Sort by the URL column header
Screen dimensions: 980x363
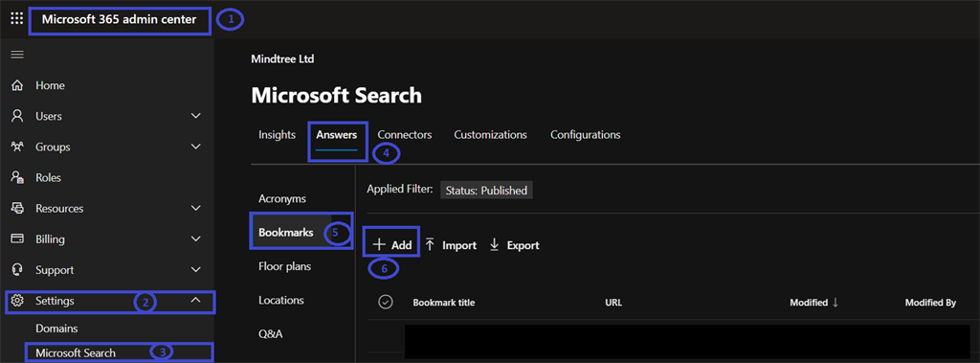613,303
